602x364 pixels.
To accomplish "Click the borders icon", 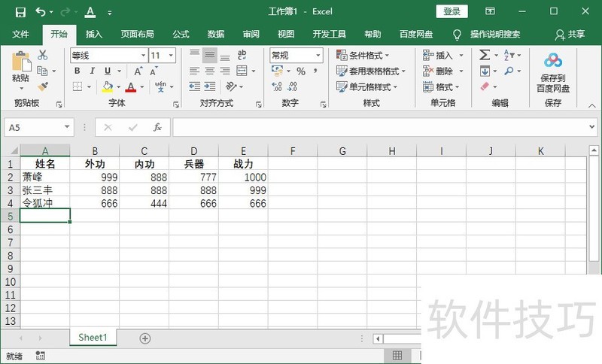I will tap(78, 86).
